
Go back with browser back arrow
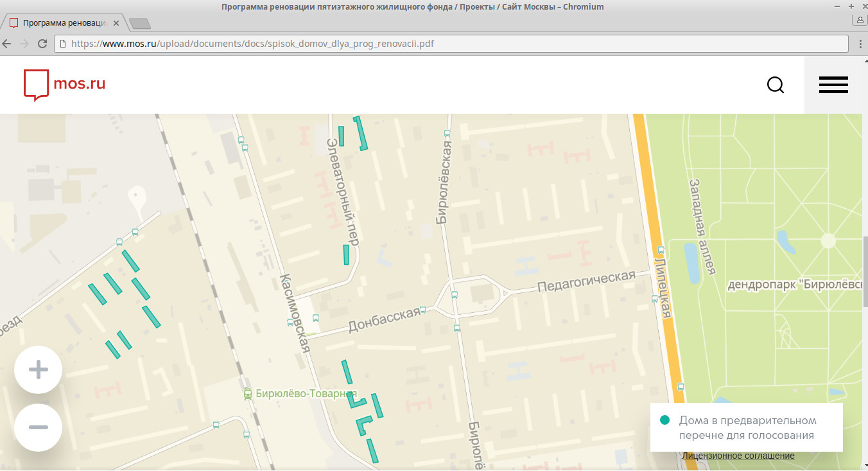pyautogui.click(x=7, y=44)
